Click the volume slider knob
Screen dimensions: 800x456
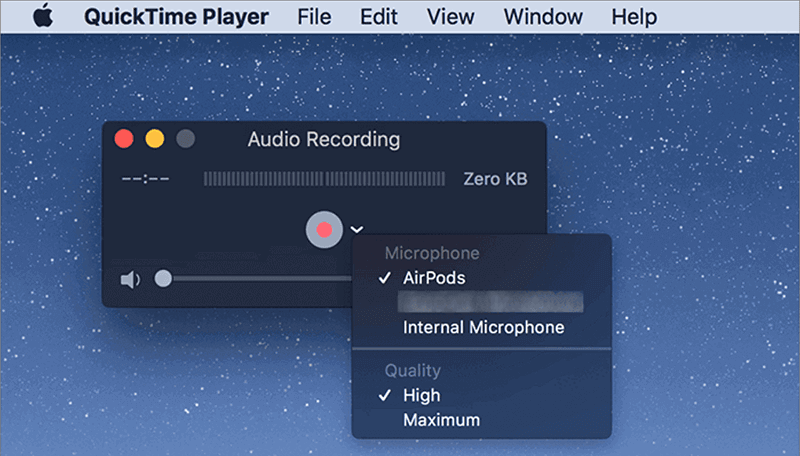(163, 278)
